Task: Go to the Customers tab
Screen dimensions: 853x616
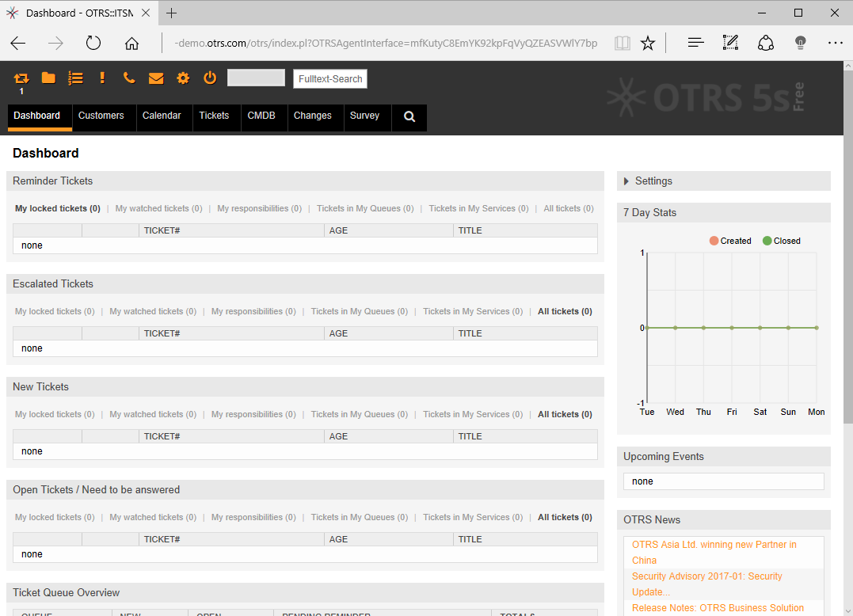Action: point(101,116)
